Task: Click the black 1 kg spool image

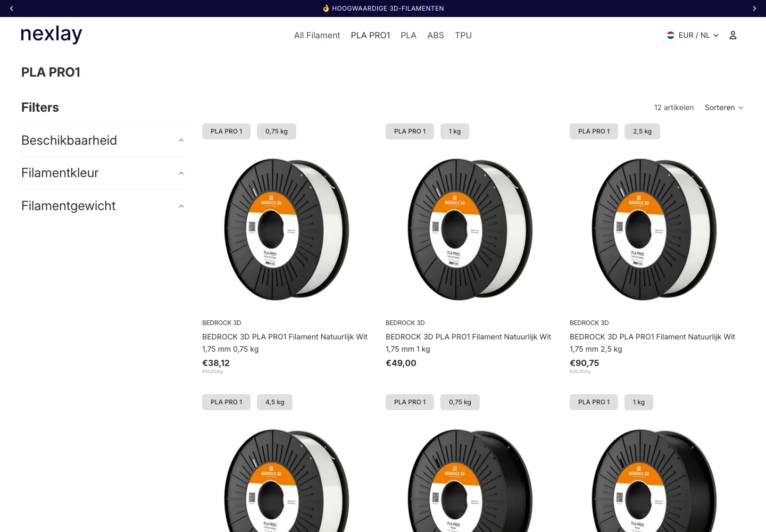Action: (x=654, y=480)
